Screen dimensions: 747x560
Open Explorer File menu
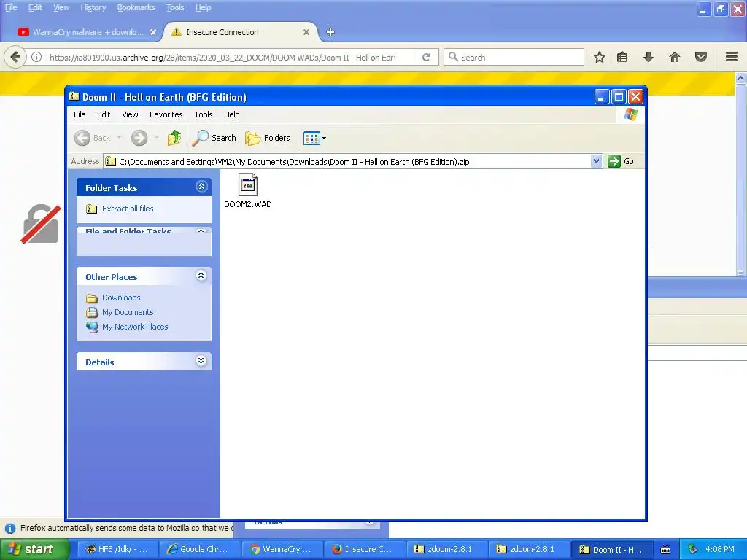(x=80, y=114)
